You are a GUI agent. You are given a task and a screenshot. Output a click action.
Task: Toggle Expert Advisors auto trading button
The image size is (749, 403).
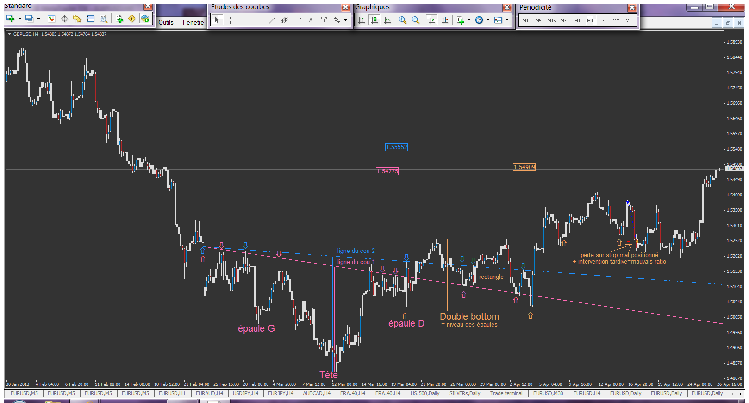pyautogui.click(x=145, y=19)
